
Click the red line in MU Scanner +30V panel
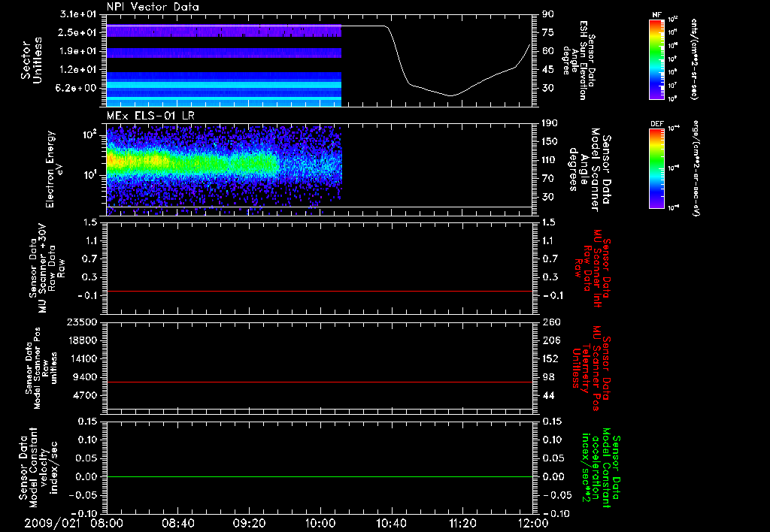point(319,291)
